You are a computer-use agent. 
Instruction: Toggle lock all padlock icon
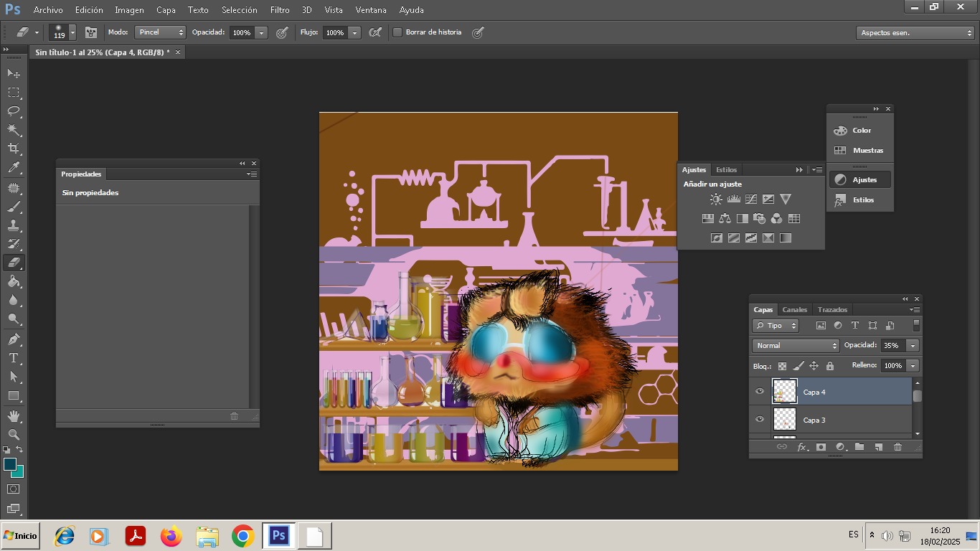(830, 366)
